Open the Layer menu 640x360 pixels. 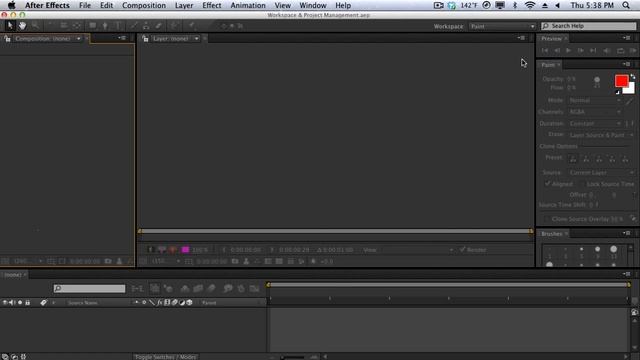tap(184, 5)
